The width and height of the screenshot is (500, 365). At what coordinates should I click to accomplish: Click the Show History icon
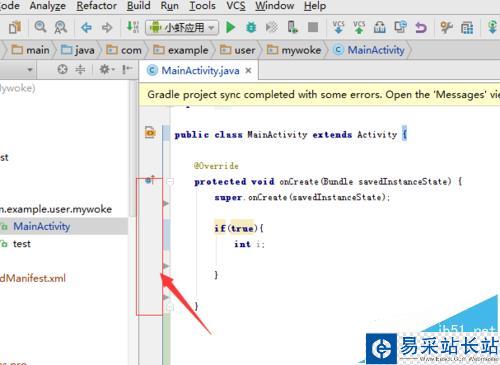click(379, 27)
